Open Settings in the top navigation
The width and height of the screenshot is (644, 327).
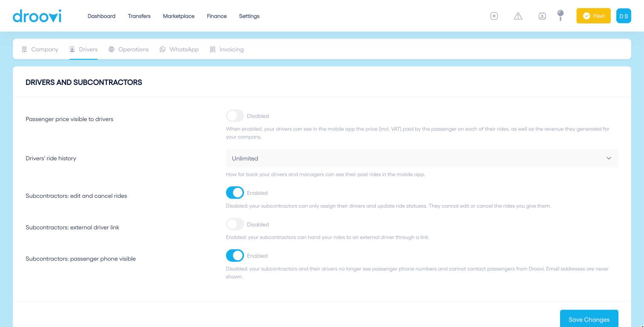pos(249,16)
